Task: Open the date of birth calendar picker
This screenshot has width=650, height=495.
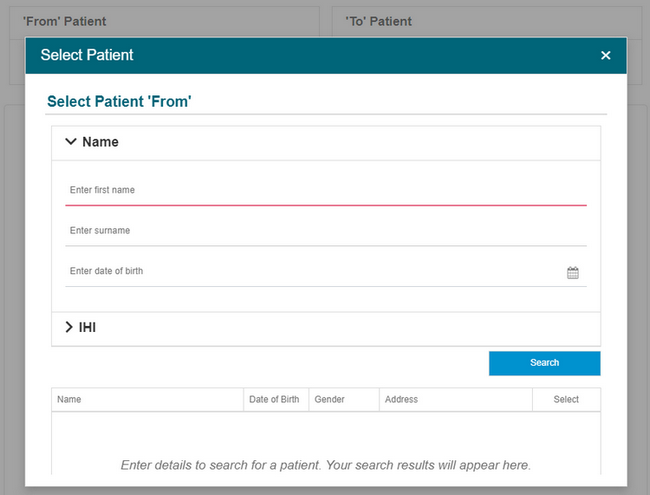Action: click(573, 272)
